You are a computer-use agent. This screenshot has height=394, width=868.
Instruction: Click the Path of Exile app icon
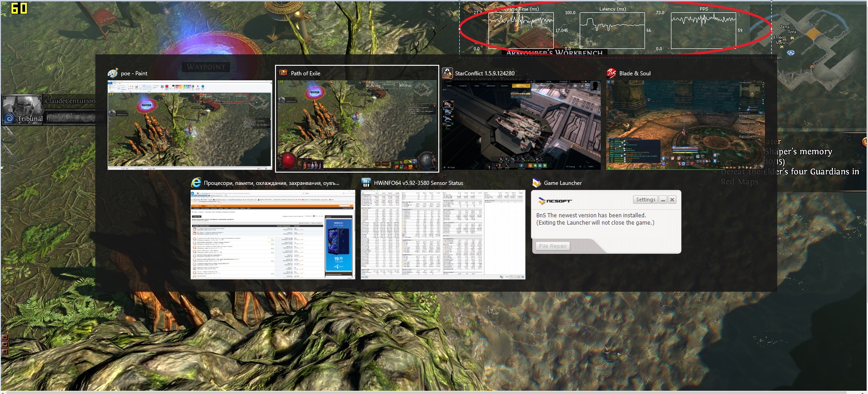[x=283, y=73]
